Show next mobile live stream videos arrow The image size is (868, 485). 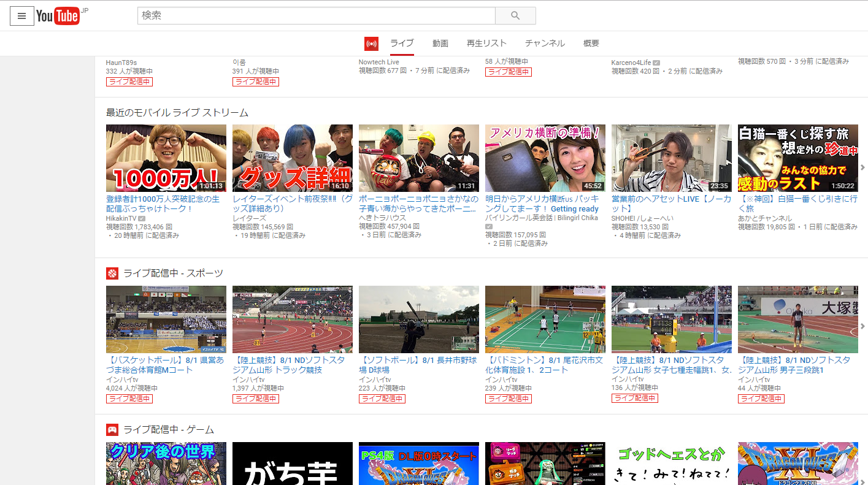click(862, 167)
